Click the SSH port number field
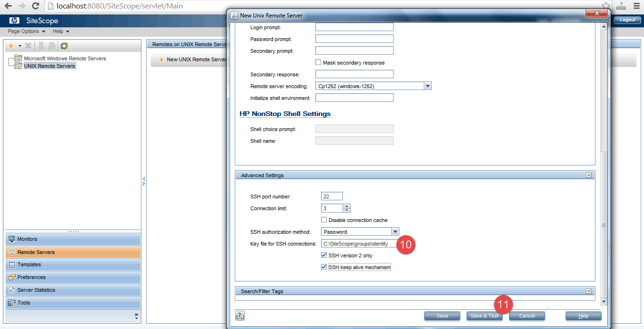The height and width of the screenshot is (329, 644). (x=332, y=196)
